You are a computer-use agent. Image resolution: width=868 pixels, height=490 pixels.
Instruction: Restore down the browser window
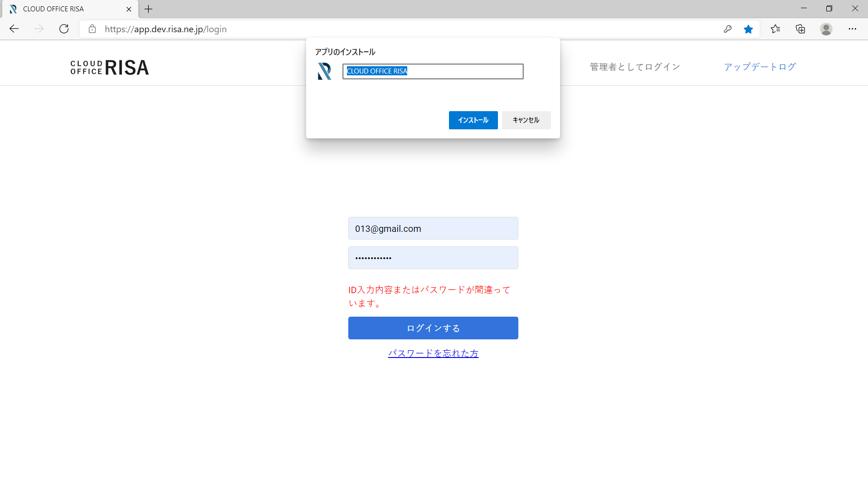[829, 9]
